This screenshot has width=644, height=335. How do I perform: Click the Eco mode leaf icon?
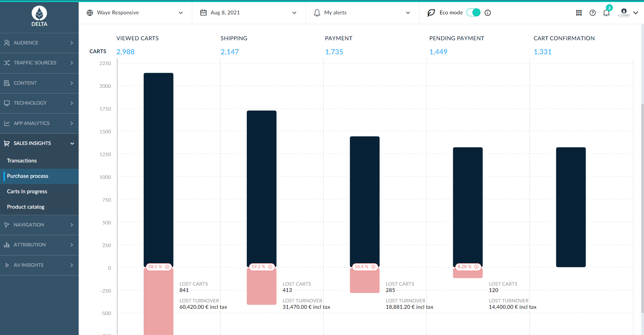coord(431,13)
